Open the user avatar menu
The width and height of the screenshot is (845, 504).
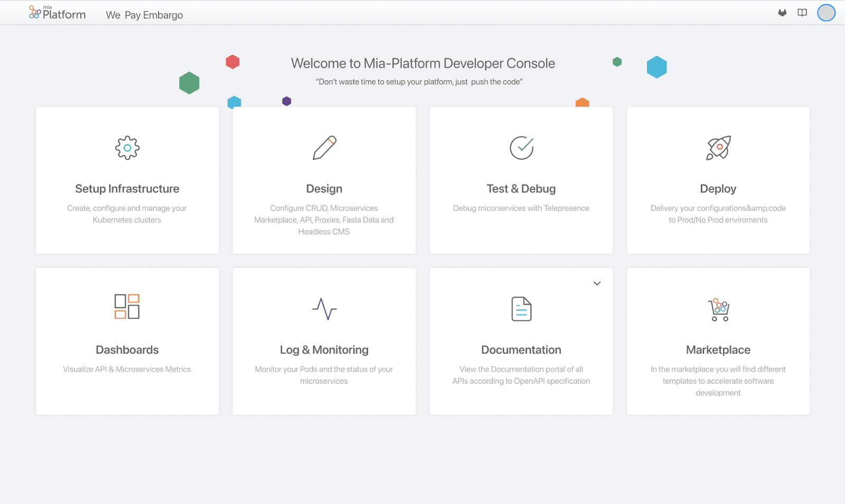pyautogui.click(x=826, y=13)
